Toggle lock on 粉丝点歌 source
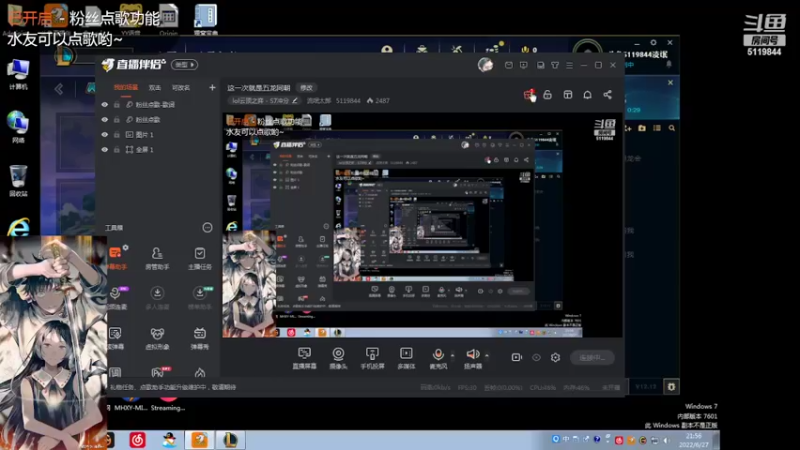Screen dimensions: 800x450 tap(117, 119)
